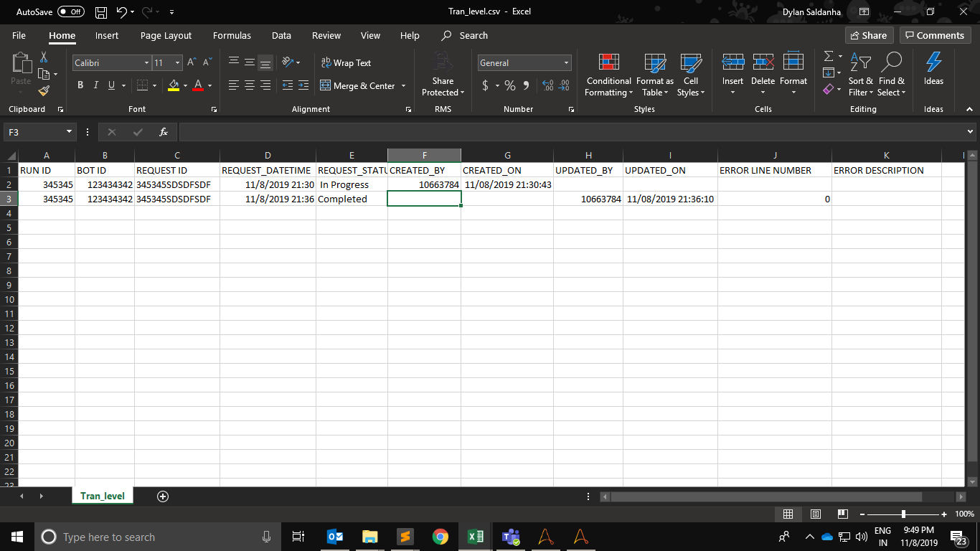The width and height of the screenshot is (980, 551).
Task: Switch to Page Layout view
Action: click(815, 514)
